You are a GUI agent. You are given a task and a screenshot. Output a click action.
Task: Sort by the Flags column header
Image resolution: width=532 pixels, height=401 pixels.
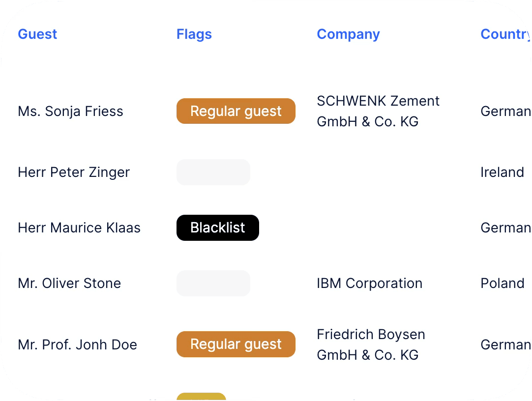[x=194, y=34]
